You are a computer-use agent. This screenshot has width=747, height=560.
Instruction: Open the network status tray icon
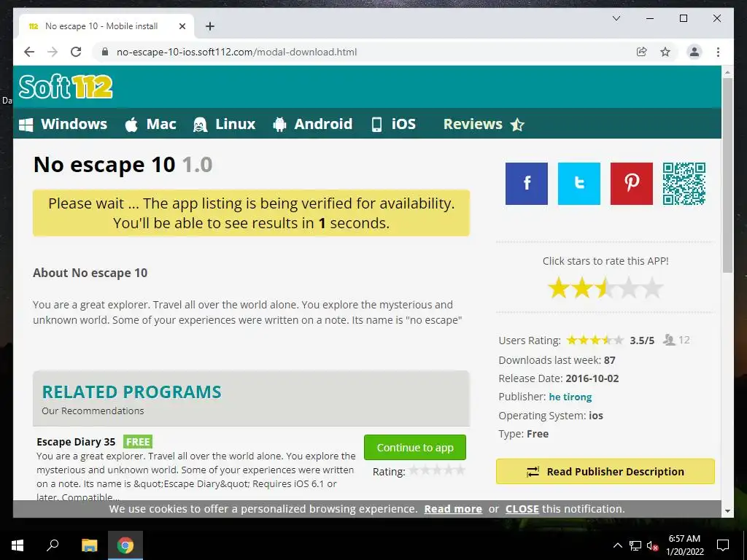635,545
